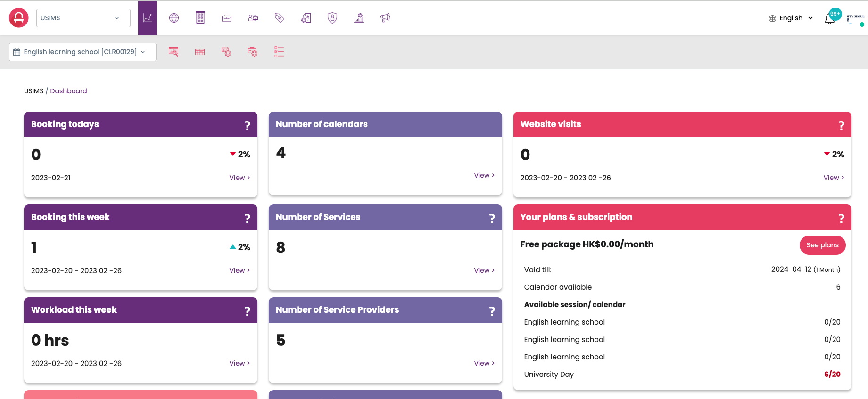Click the notification bell icon
868x399 pixels.
pyautogui.click(x=829, y=19)
